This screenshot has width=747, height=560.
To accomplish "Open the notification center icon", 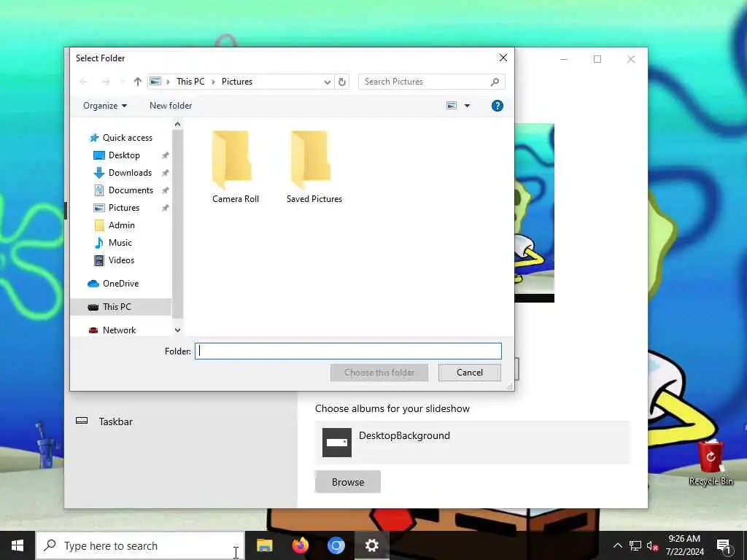I will (724, 547).
